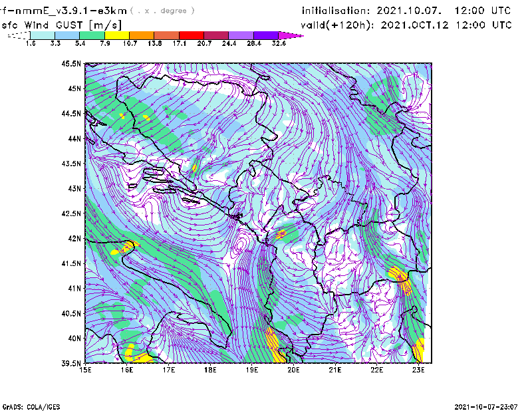Click the light cyan 1.6–3.3 legend swatch

point(43,35)
